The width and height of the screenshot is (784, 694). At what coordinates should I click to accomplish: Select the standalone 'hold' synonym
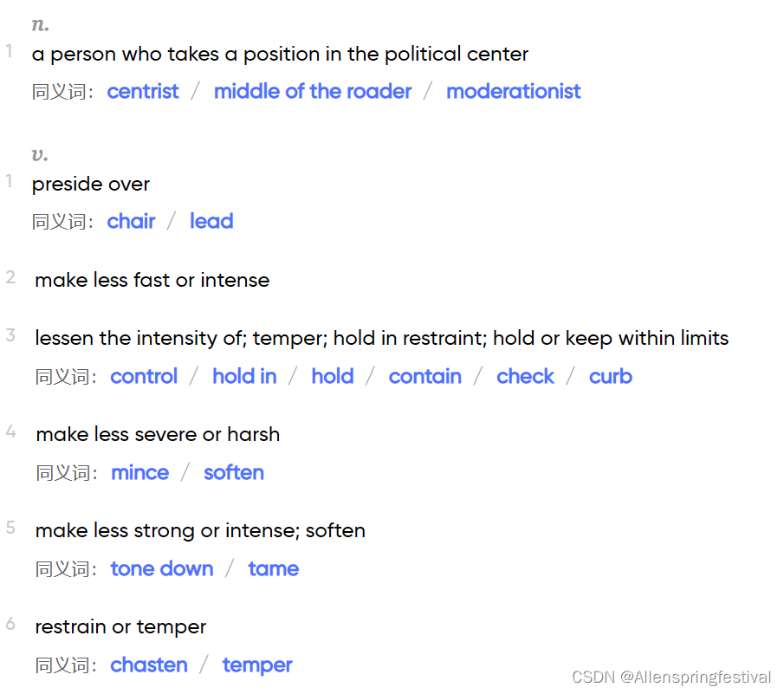[x=332, y=376]
